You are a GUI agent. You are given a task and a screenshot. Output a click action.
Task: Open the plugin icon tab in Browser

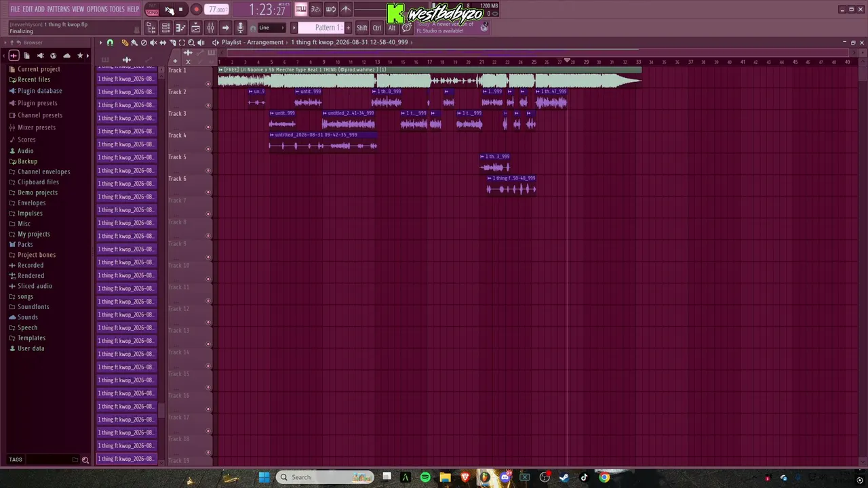tap(41, 56)
